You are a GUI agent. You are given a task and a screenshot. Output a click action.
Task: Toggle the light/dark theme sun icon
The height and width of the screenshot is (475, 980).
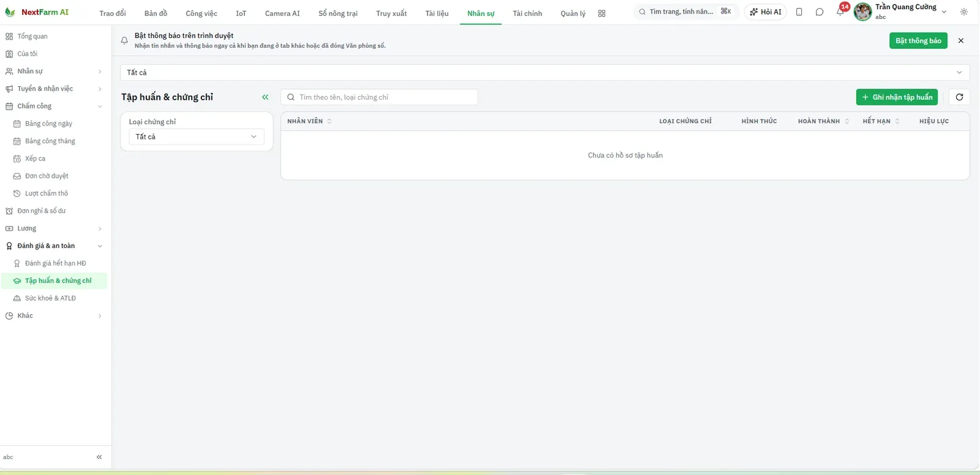[x=964, y=12]
